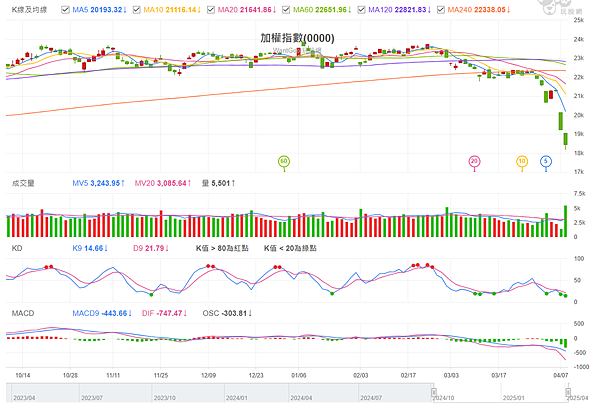Image resolution: width=600 pixels, height=409 pixels.
Task: Click the MA120 22821.83 value label
Action: [400, 10]
